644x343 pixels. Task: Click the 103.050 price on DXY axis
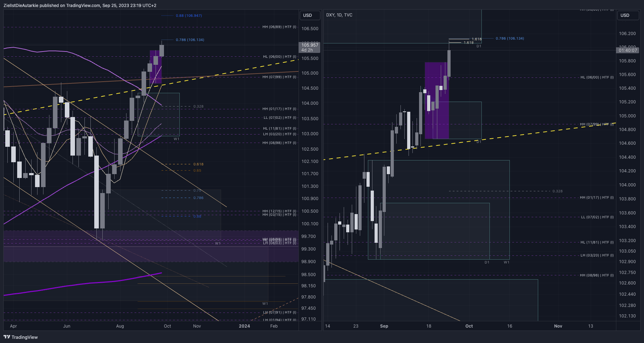click(x=627, y=251)
